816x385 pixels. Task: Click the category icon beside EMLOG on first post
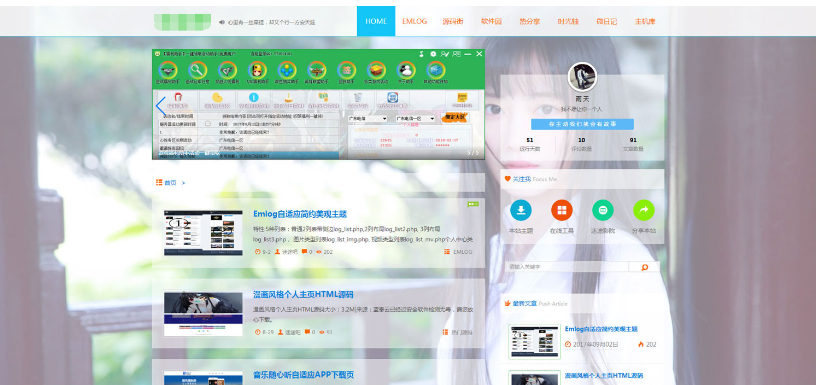click(447, 252)
